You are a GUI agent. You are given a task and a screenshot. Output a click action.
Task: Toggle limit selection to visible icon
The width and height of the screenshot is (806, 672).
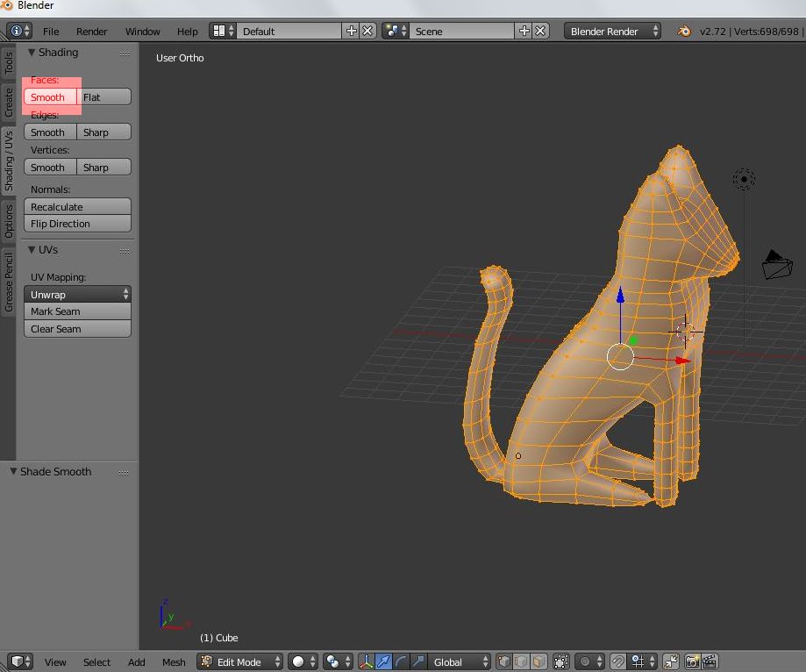(x=561, y=661)
